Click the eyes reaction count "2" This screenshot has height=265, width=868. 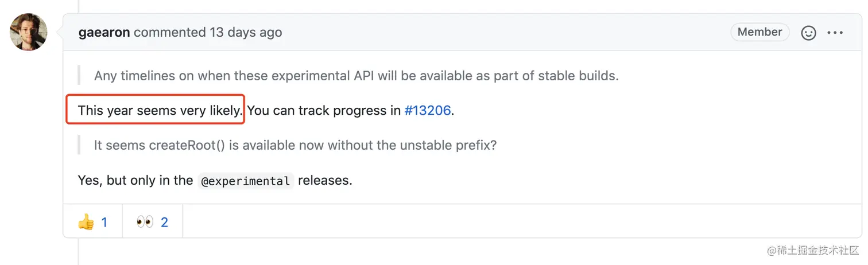pos(164,223)
